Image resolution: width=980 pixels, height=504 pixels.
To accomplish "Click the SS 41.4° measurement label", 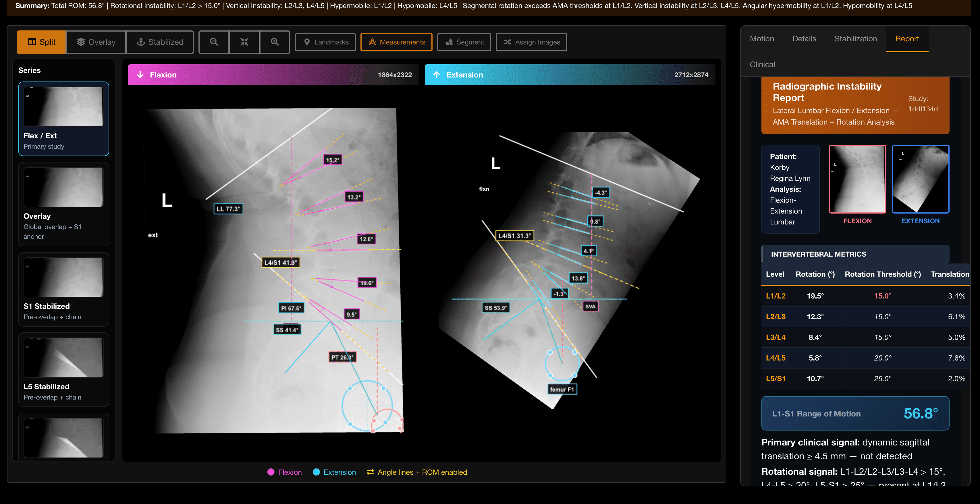I will click(287, 330).
